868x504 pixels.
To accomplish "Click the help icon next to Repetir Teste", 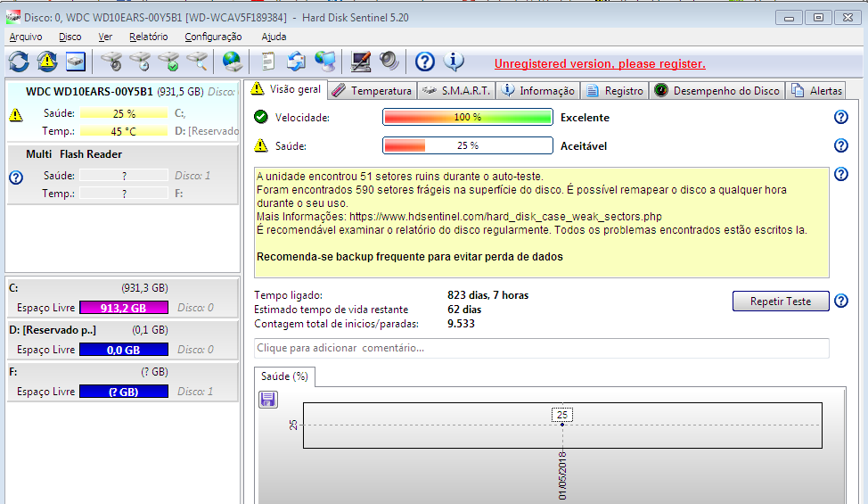I will coord(841,301).
